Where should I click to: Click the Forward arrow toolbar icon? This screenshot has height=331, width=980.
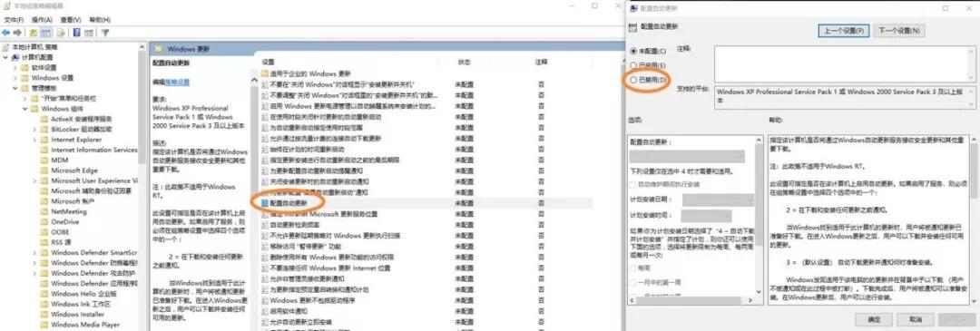[x=17, y=33]
